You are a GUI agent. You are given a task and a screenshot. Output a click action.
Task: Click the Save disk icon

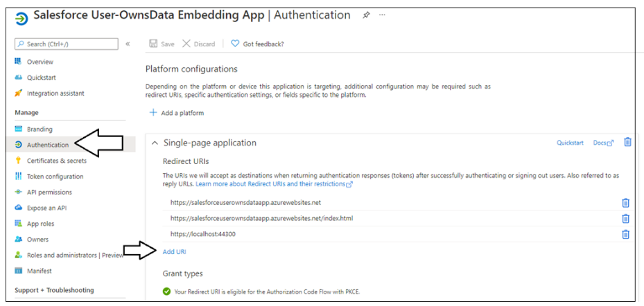point(153,44)
